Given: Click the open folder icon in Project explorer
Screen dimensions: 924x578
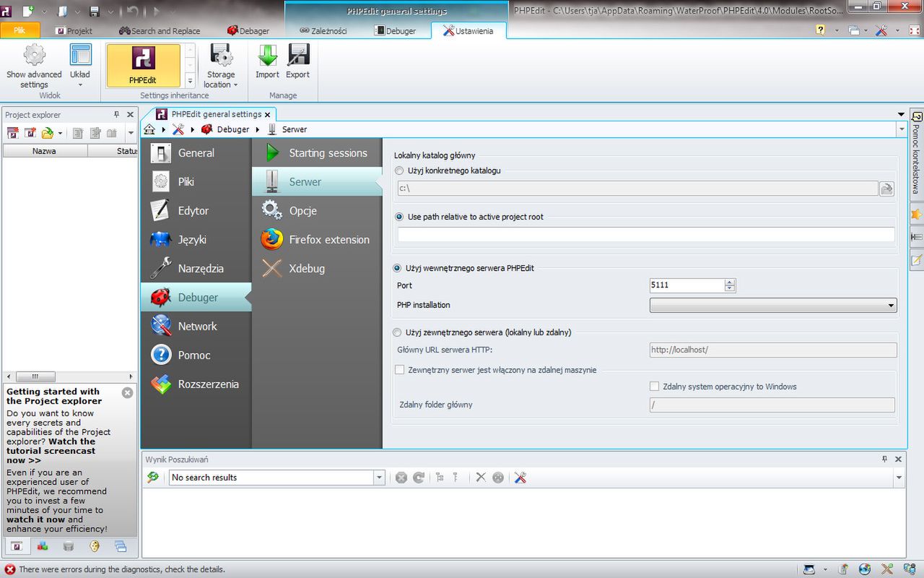Looking at the screenshot, I should pos(48,133).
